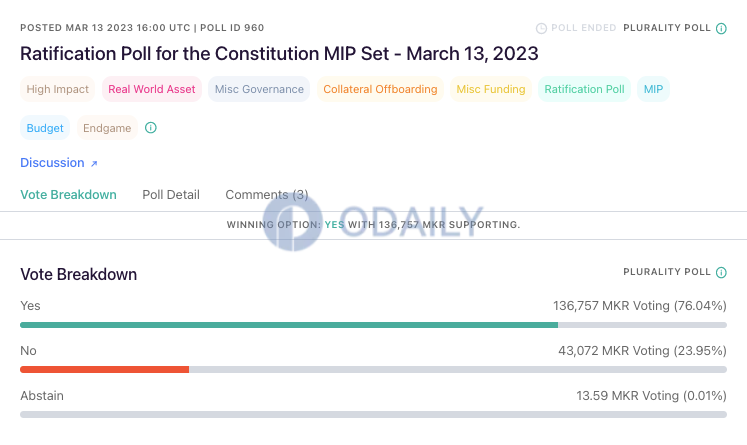Click the Ratification Poll tag
Screen dimensions: 747x445
pos(585,89)
